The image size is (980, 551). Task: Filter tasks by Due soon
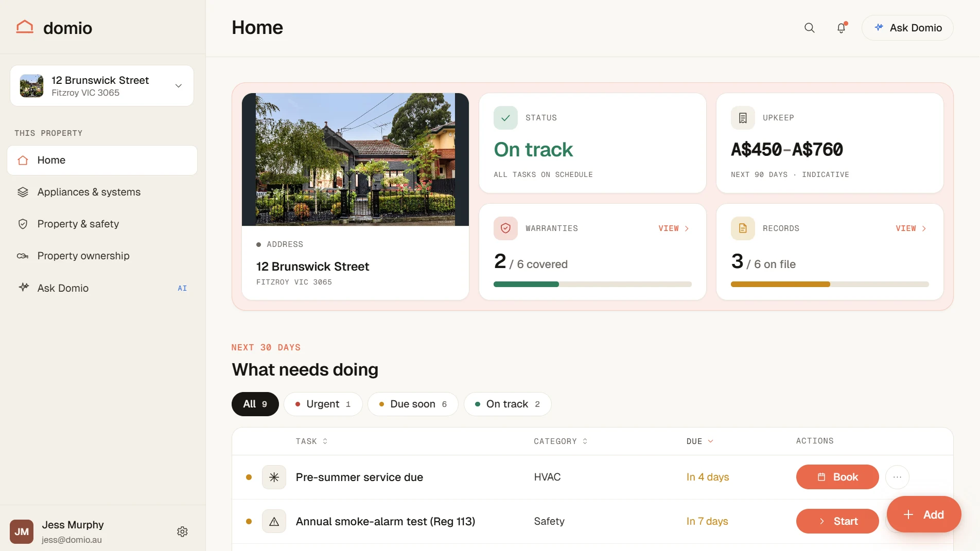click(413, 404)
